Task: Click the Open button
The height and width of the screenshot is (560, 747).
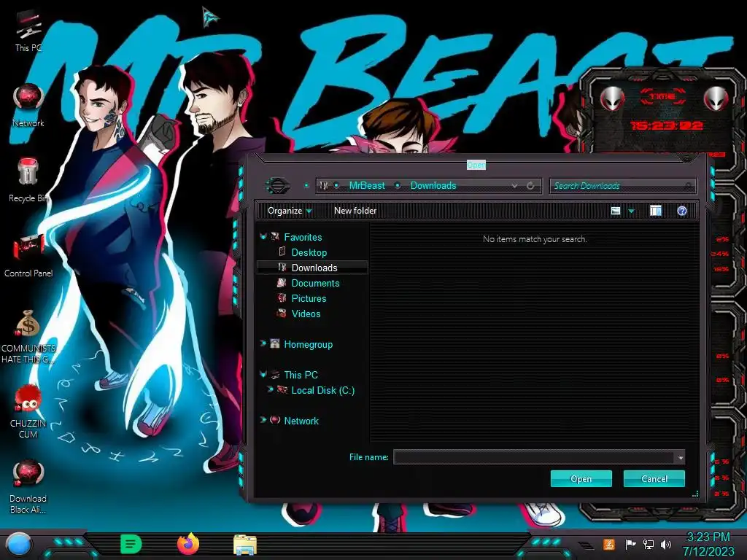Action: point(581,478)
